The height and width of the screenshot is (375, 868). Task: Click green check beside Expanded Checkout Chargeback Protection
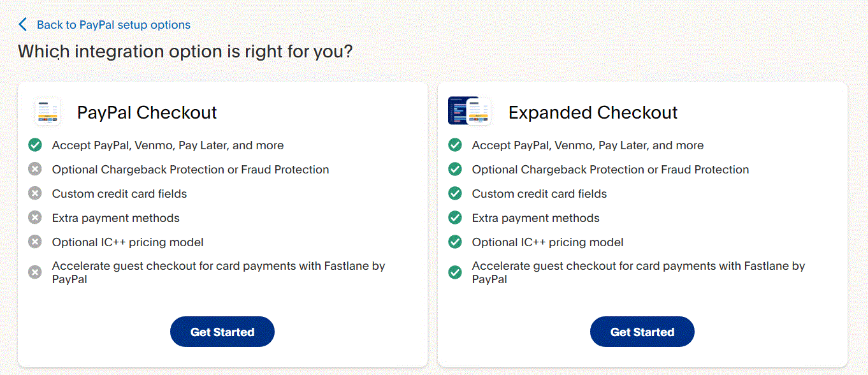point(455,170)
